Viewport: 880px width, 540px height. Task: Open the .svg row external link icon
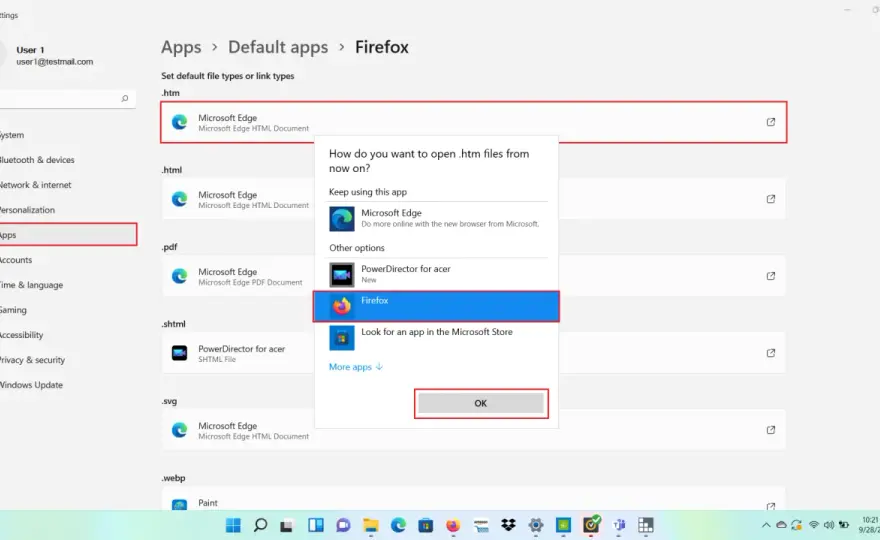[771, 429]
